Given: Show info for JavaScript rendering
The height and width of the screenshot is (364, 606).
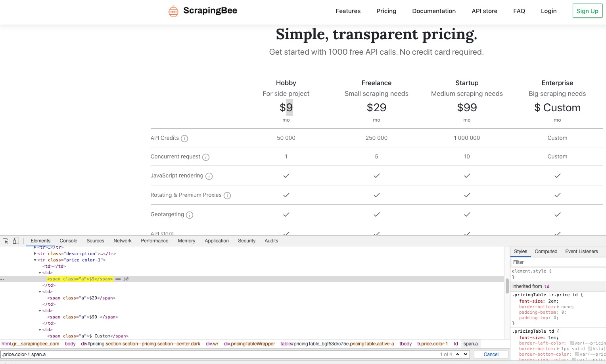Looking at the screenshot, I should point(209,176).
